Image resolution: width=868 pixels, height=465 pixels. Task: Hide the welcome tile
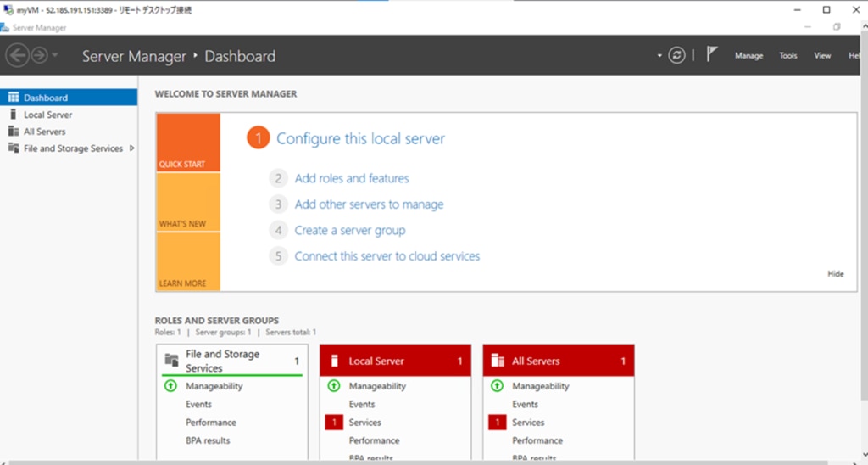coord(835,274)
